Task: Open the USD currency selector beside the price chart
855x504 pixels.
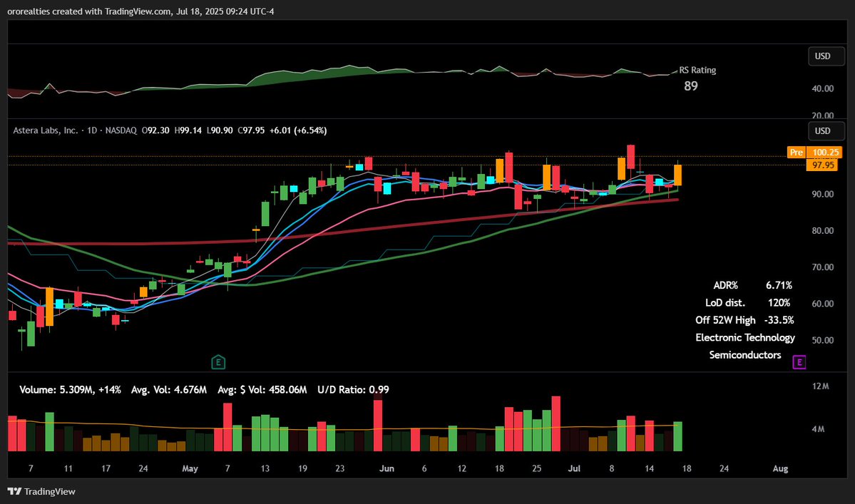Action: (826, 130)
